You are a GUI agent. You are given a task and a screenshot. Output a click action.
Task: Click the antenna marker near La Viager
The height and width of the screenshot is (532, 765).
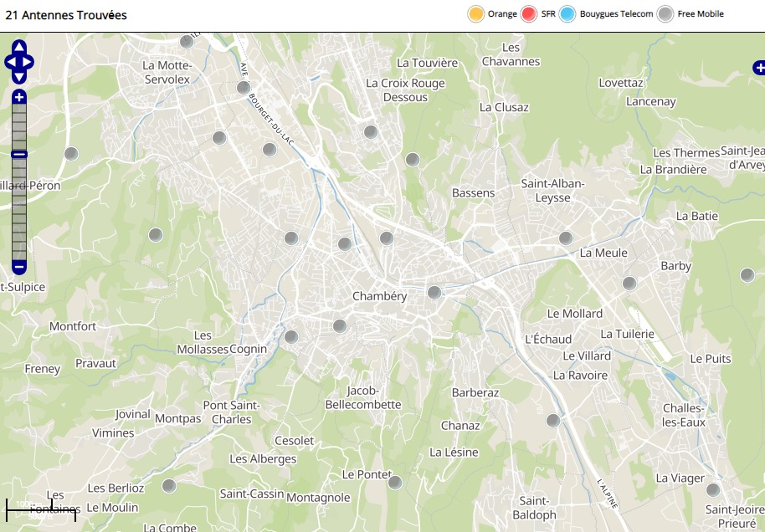(713, 490)
